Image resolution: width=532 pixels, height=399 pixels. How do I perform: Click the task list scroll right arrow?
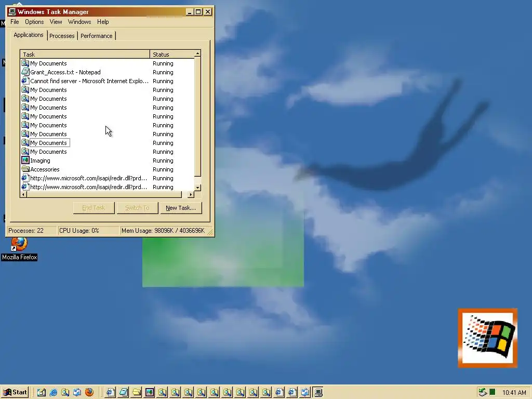point(191,194)
